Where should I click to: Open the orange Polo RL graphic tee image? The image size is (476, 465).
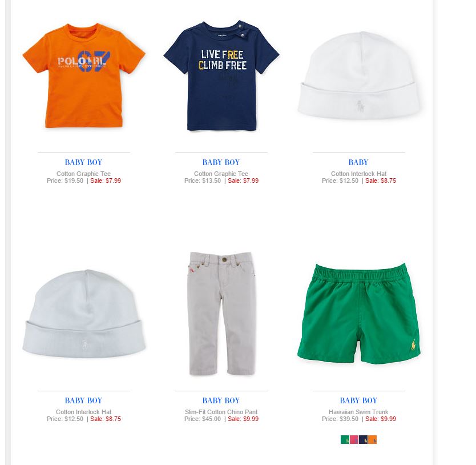84,75
